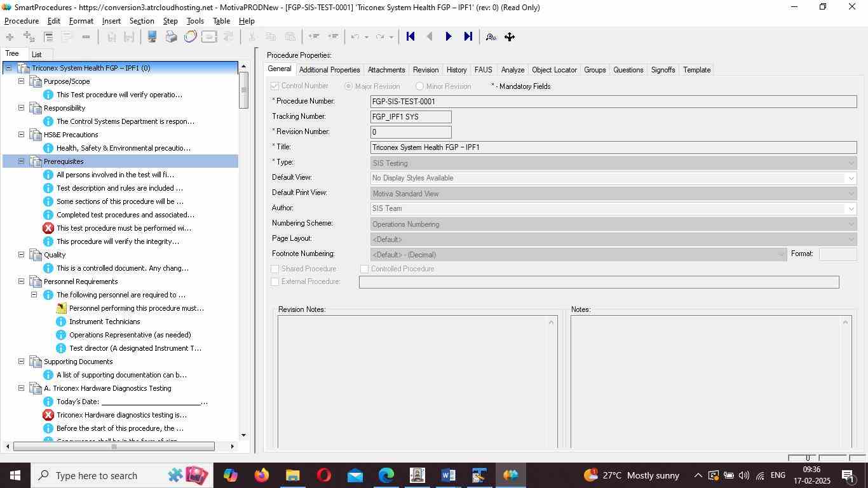Open File Explorer from the taskbar

tap(292, 475)
